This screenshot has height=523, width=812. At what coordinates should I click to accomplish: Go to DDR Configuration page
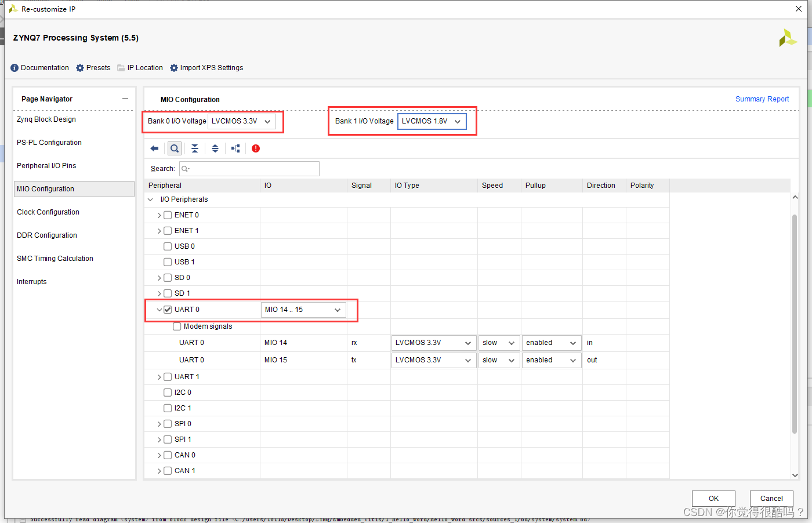point(47,235)
